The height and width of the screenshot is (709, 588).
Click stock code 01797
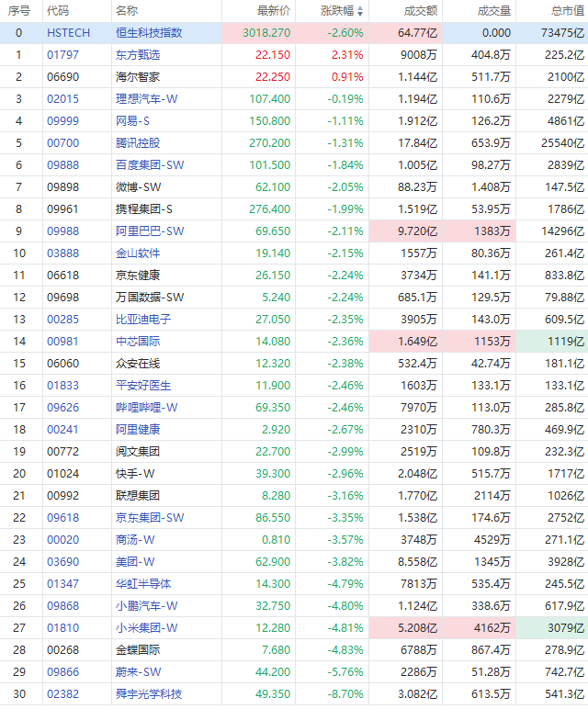62,55
